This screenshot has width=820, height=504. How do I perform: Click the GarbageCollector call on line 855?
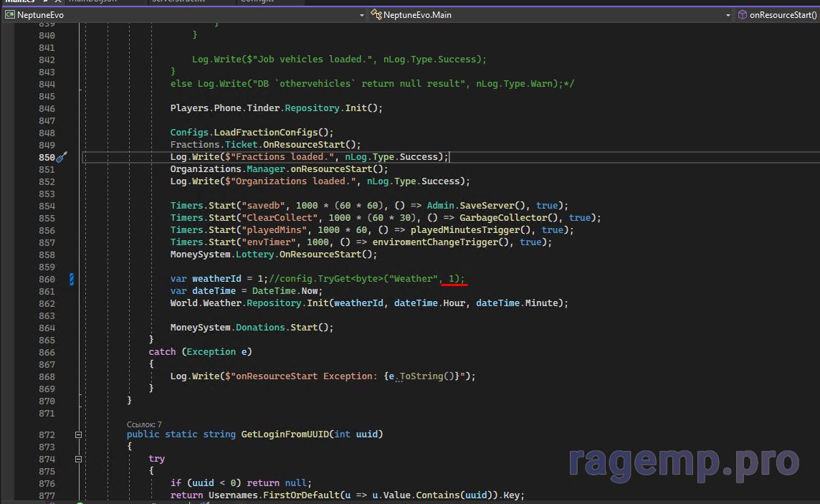[x=502, y=218]
